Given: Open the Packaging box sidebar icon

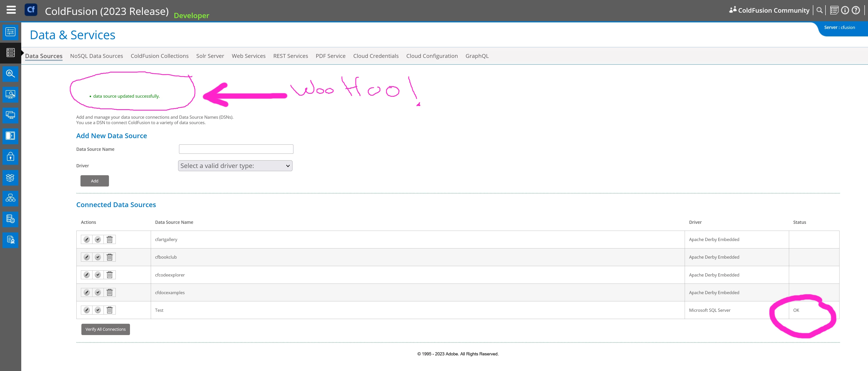Looking at the screenshot, I should (x=10, y=177).
